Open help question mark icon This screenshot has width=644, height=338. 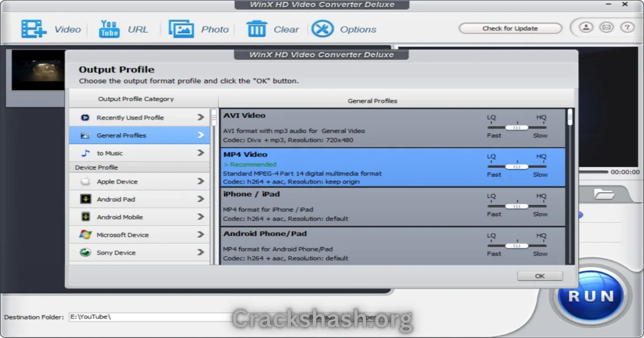pyautogui.click(x=627, y=27)
